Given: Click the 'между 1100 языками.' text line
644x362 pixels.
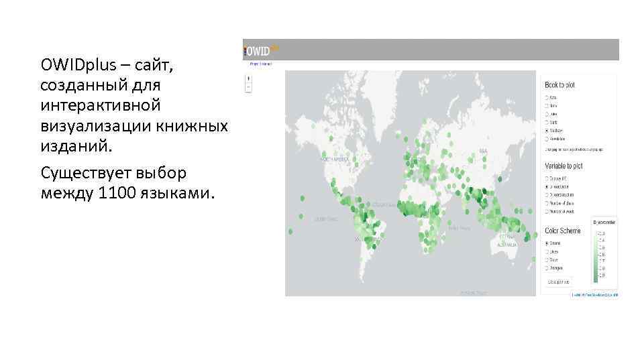Looking at the screenshot, I should point(127,193).
